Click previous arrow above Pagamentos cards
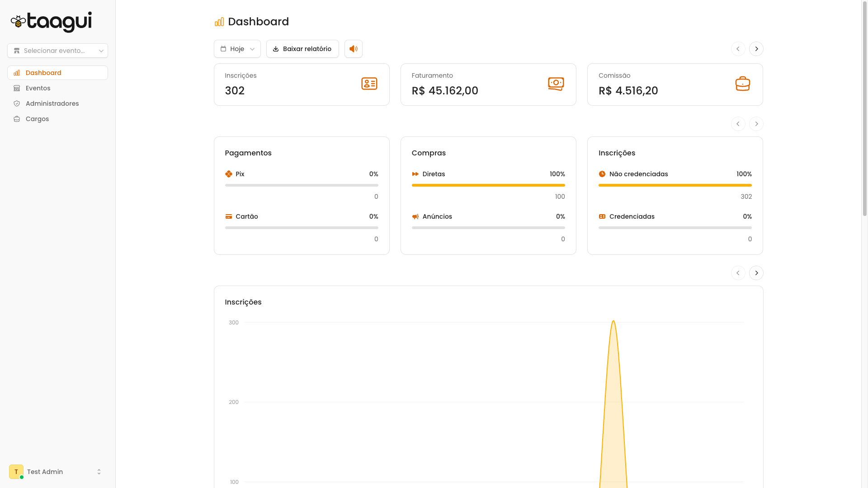The image size is (868, 488). click(738, 124)
